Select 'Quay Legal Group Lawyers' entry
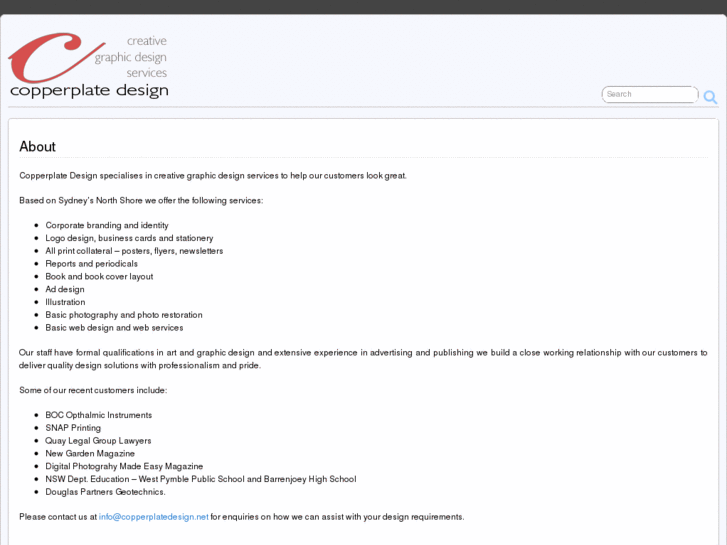 point(98,441)
